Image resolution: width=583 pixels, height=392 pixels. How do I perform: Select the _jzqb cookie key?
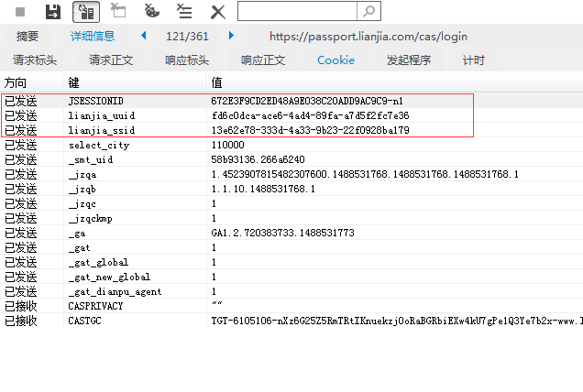82,189
